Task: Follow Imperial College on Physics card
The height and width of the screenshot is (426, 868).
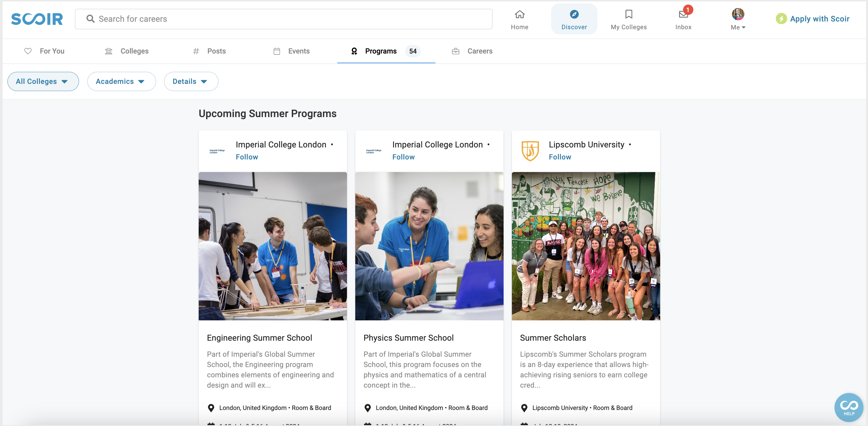Action: pos(403,157)
